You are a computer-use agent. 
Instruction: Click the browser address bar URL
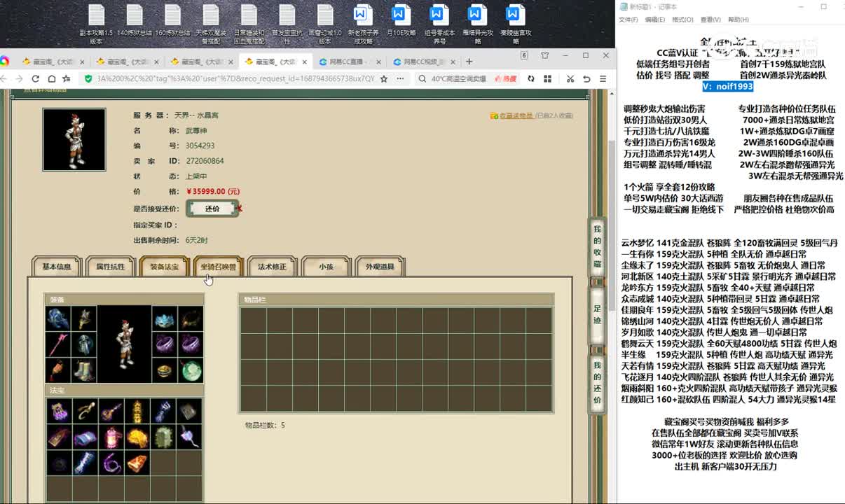click(235, 79)
